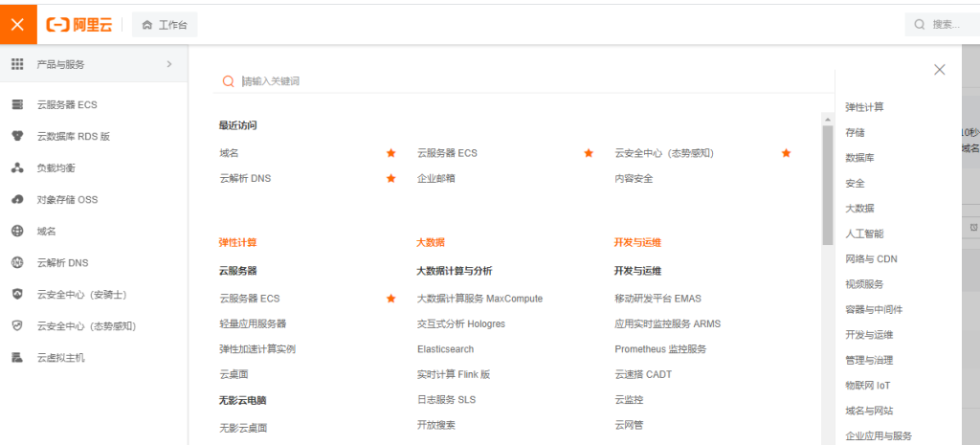
Task: Click the scrollbar up arrow
Action: [x=828, y=119]
